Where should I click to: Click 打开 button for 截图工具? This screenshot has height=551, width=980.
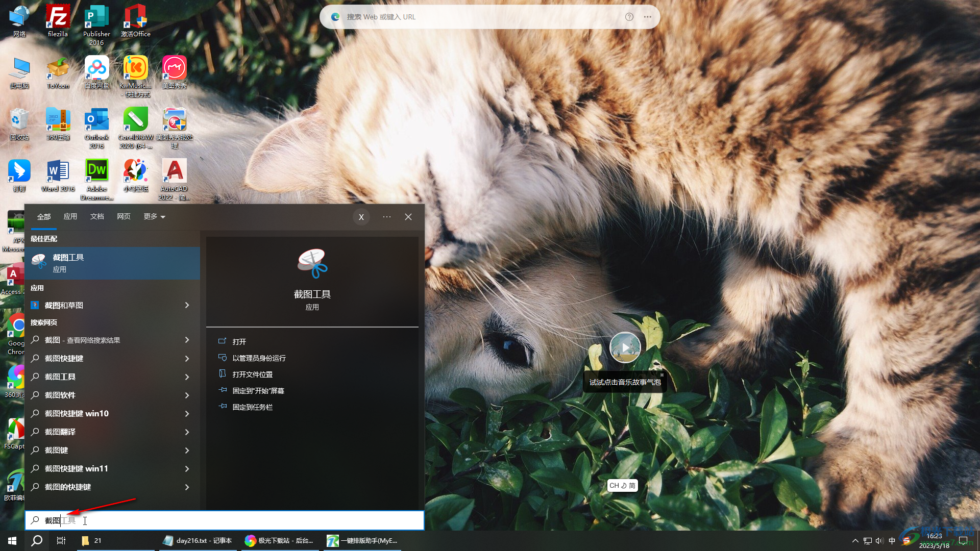[x=239, y=341]
